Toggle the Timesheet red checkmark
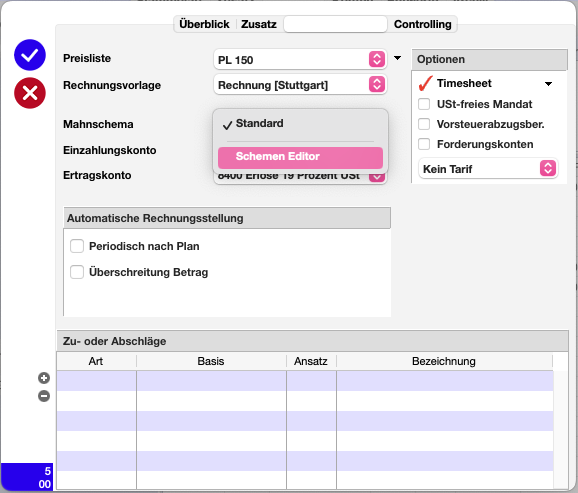Image resolution: width=578 pixels, height=493 pixels. (x=425, y=83)
